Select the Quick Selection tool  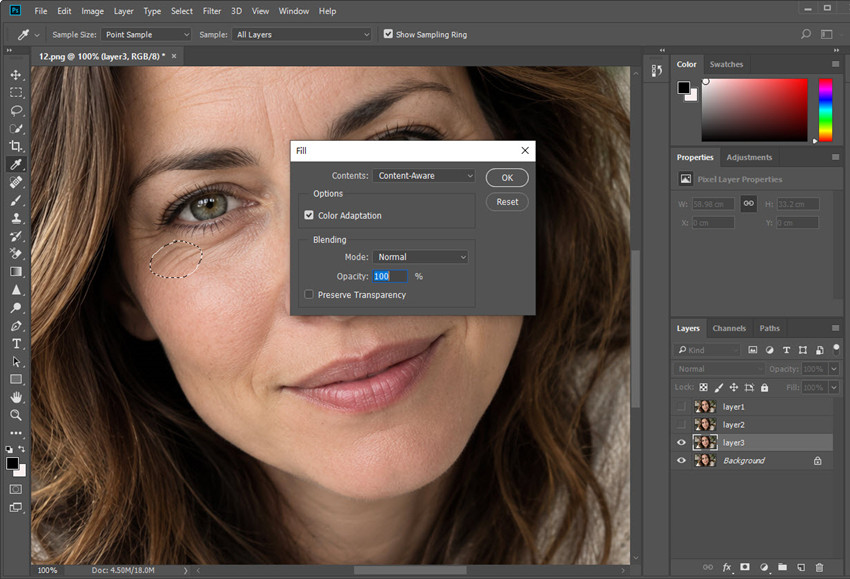(16, 128)
